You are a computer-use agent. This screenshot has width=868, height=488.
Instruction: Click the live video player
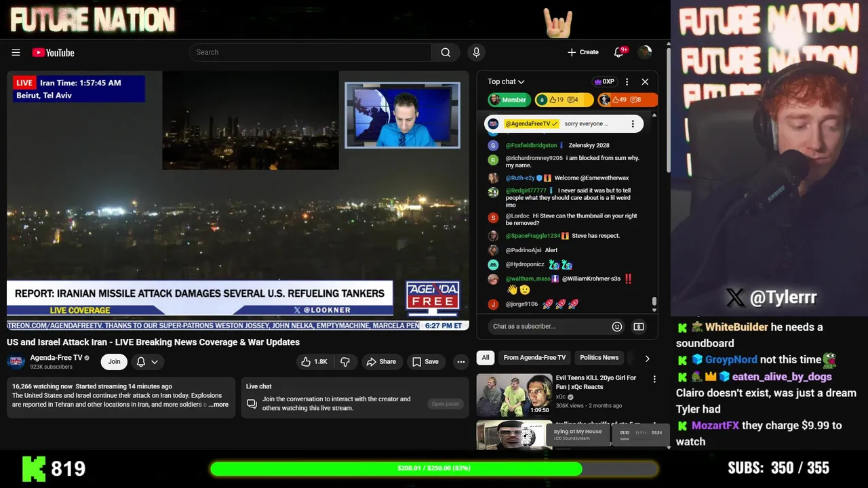pyautogui.click(x=238, y=201)
